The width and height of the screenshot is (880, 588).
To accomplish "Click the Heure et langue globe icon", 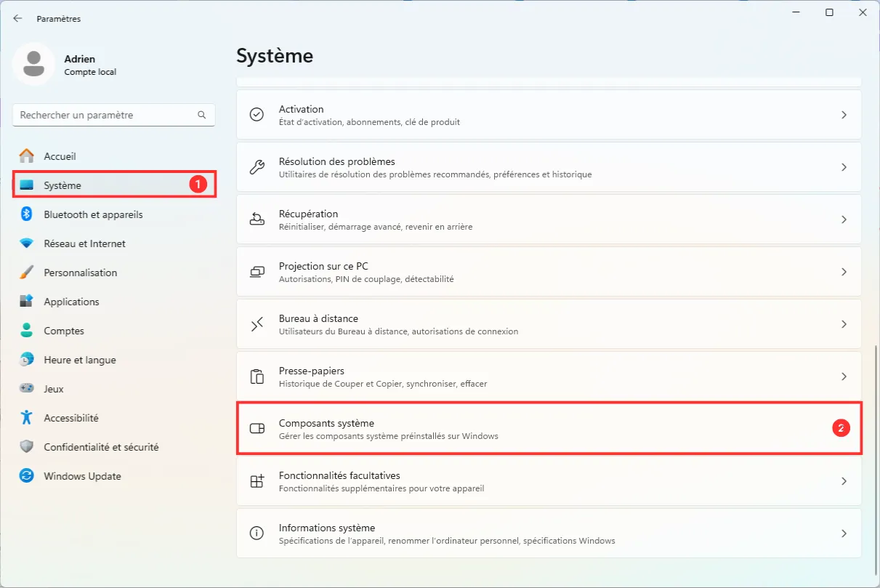I will tap(27, 360).
